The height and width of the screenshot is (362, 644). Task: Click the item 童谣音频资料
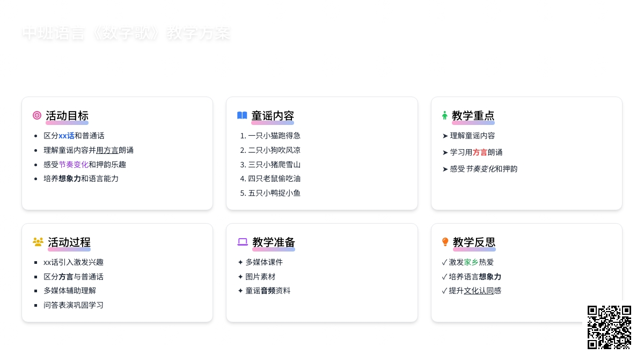pyautogui.click(x=264, y=291)
